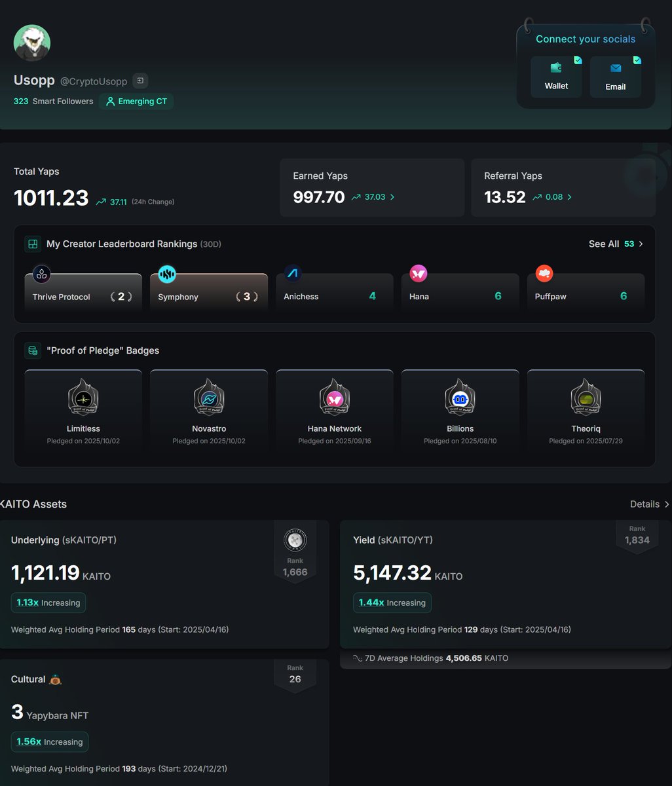The image size is (672, 786).
Task: Select the 1,121.19 KAITO underlying amount
Action: pyautogui.click(x=61, y=573)
